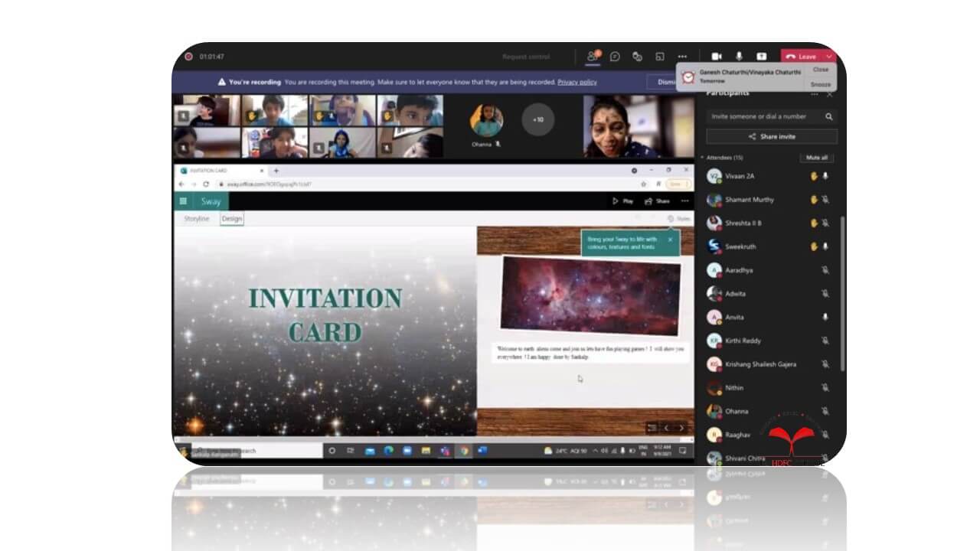
Task: Click the mic icon for Anvita
Action: (x=825, y=317)
